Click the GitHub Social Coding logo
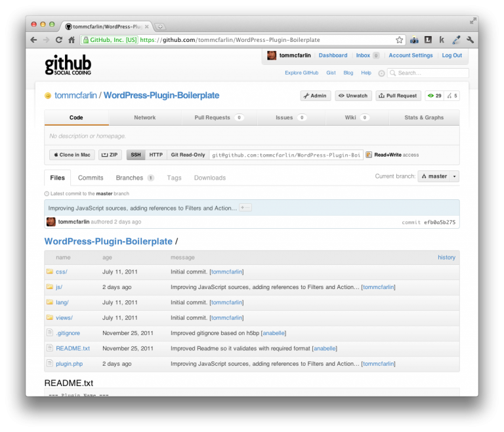Image resolution: width=504 pixels, height=432 pixels. pos(68,64)
